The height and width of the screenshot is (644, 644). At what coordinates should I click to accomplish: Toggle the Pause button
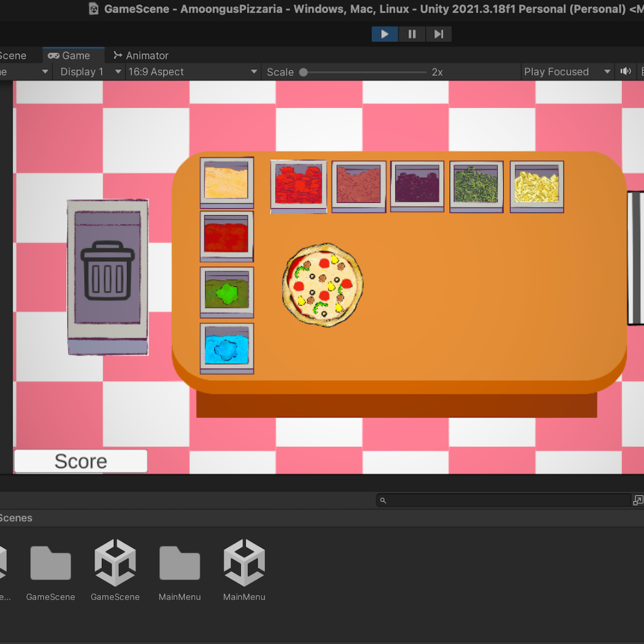coord(411,34)
